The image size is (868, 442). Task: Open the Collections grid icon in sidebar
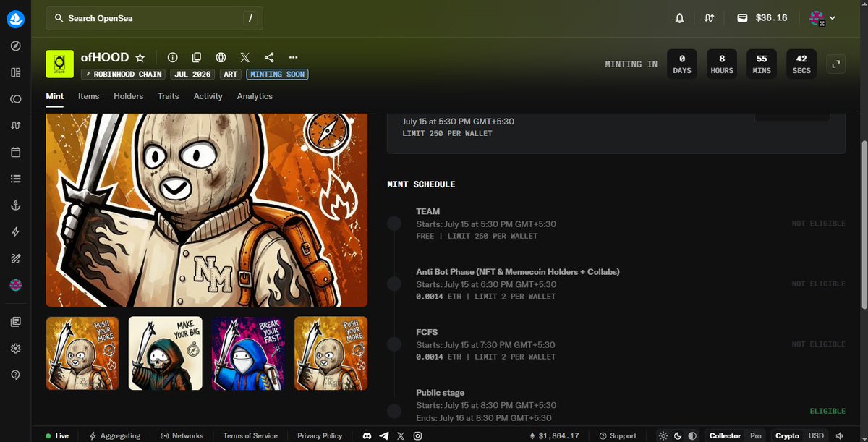click(15, 72)
